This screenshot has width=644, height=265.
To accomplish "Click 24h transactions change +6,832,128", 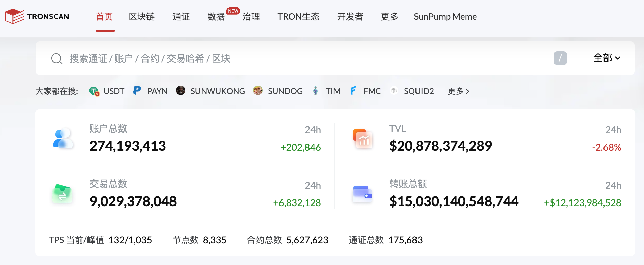I will tap(297, 203).
